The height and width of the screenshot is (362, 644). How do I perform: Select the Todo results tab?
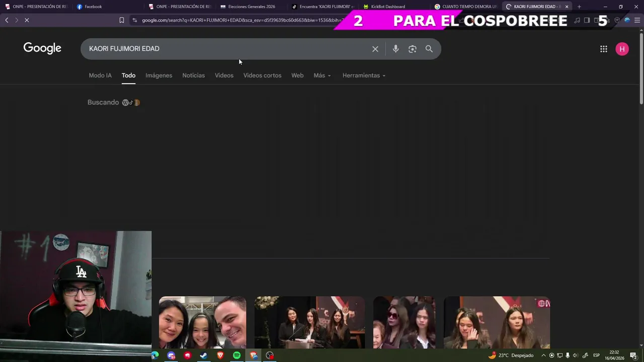pos(128,75)
